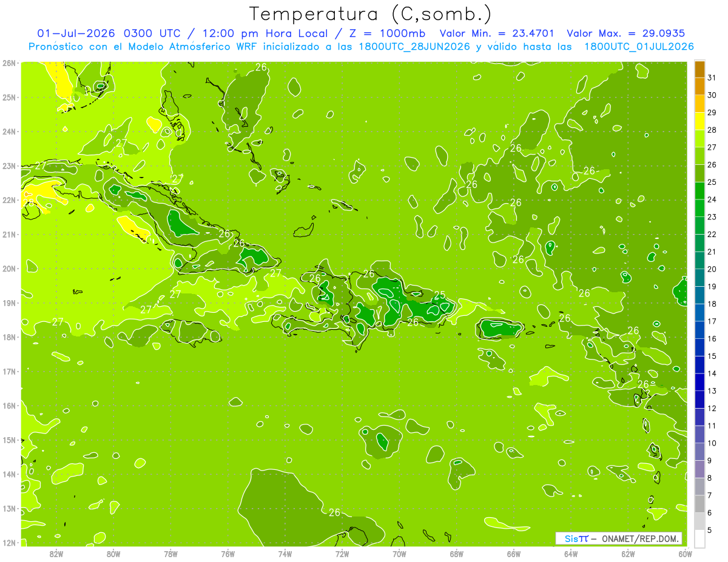The image size is (728, 562).
Task: Click the 18N latitude axis label
Action: tap(8, 337)
